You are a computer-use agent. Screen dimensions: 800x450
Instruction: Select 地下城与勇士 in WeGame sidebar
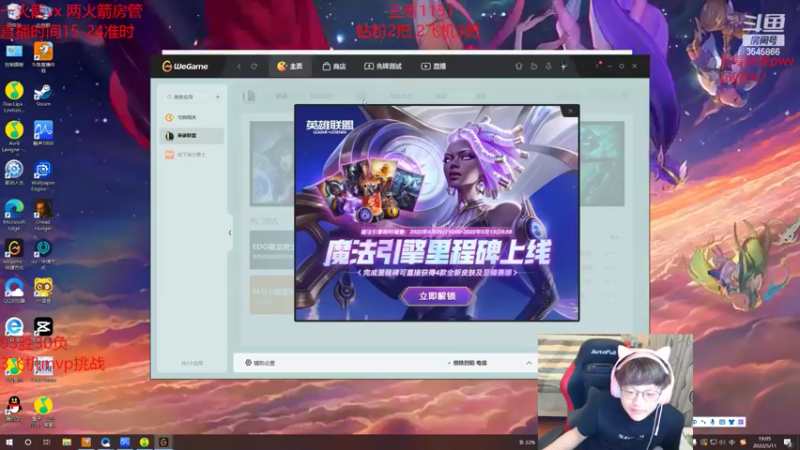pyautogui.click(x=191, y=155)
